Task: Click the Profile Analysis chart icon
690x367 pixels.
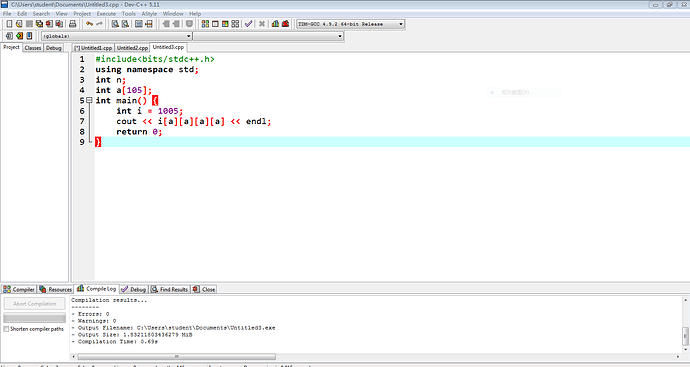Action: [275, 24]
